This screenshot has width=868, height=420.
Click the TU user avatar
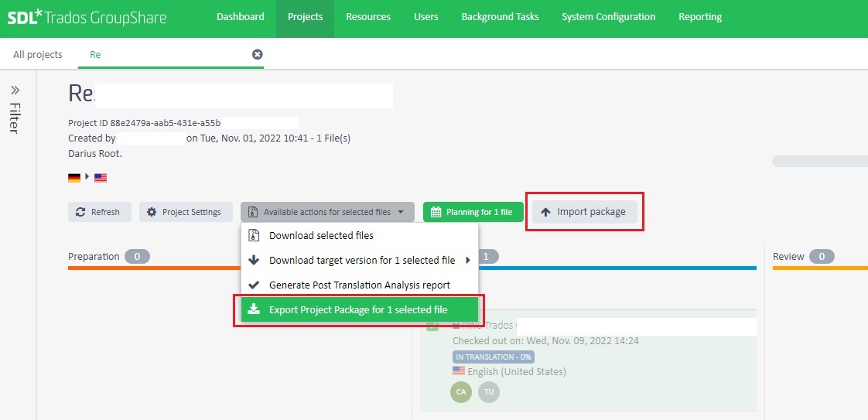pyautogui.click(x=490, y=392)
